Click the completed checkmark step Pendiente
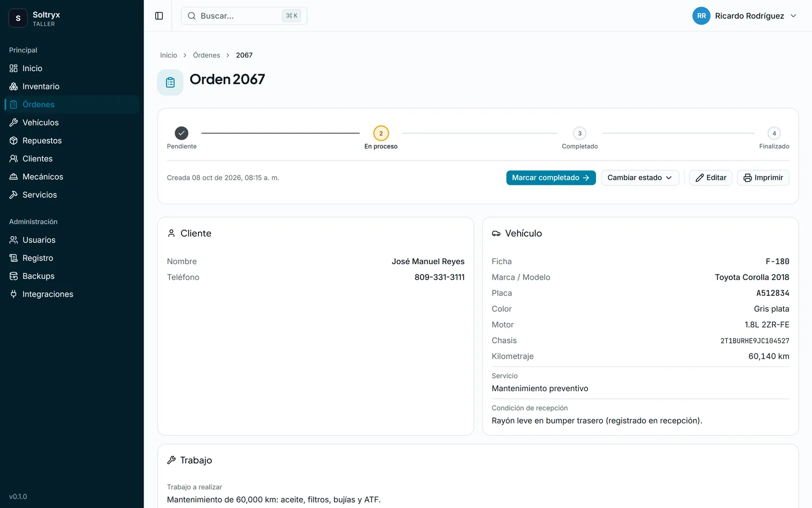The height and width of the screenshot is (508, 812). coord(182,133)
